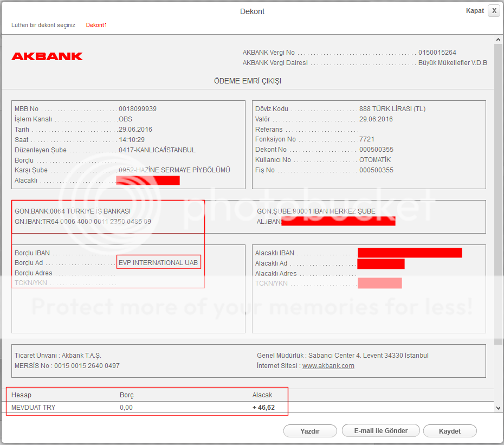The width and height of the screenshot is (504, 445).
Task: Click the MERSİS No 0015 0015 2640 0497
Action: click(67, 365)
